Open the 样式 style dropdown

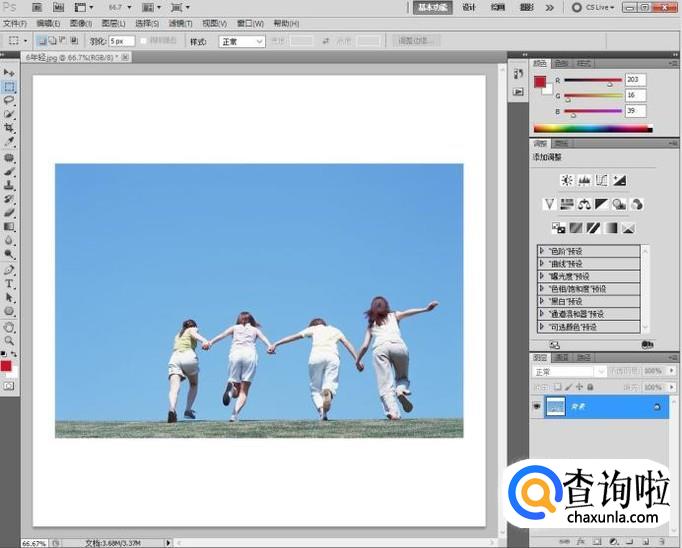point(241,41)
